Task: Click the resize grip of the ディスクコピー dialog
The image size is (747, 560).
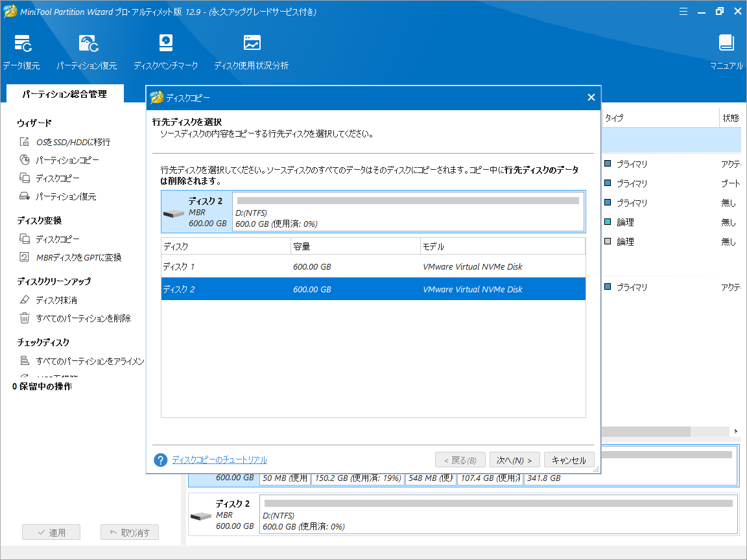Action: pos(596,469)
